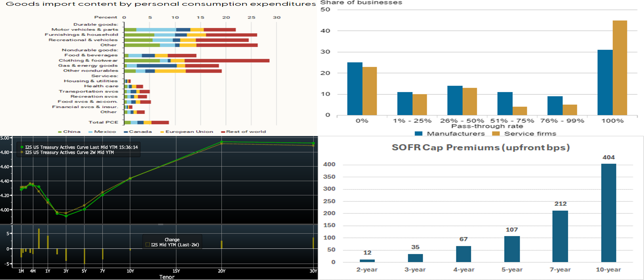Click the 404 data label
The height and width of the screenshot is (280, 644).
(609, 158)
